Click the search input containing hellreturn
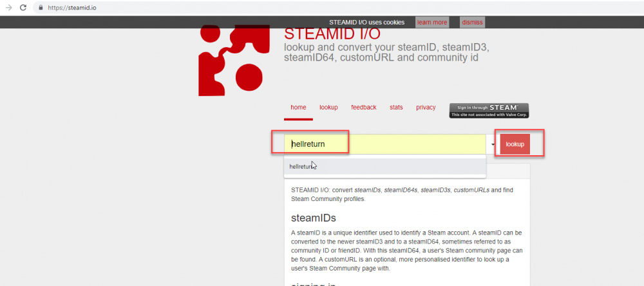The image size is (644, 286). click(384, 144)
